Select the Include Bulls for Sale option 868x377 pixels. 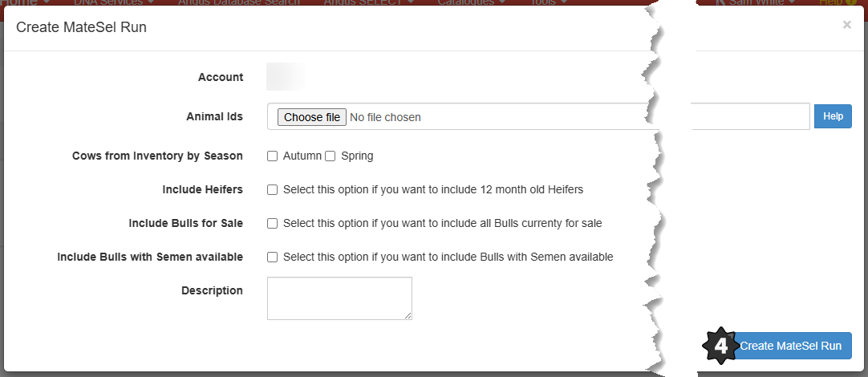click(273, 224)
